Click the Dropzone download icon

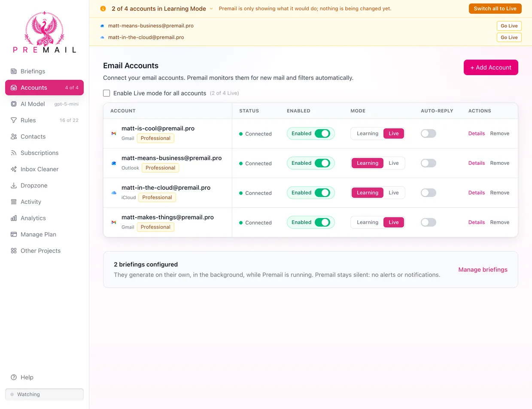pyautogui.click(x=14, y=185)
